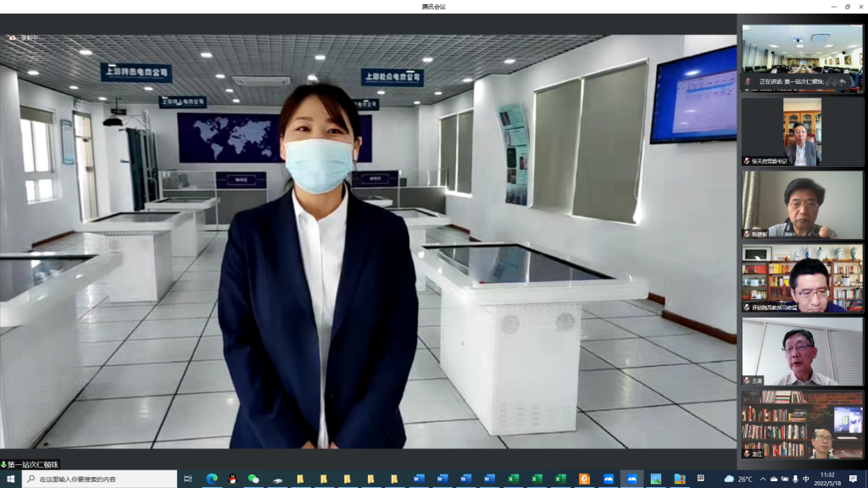Open the clock showing 11:32

(827, 479)
